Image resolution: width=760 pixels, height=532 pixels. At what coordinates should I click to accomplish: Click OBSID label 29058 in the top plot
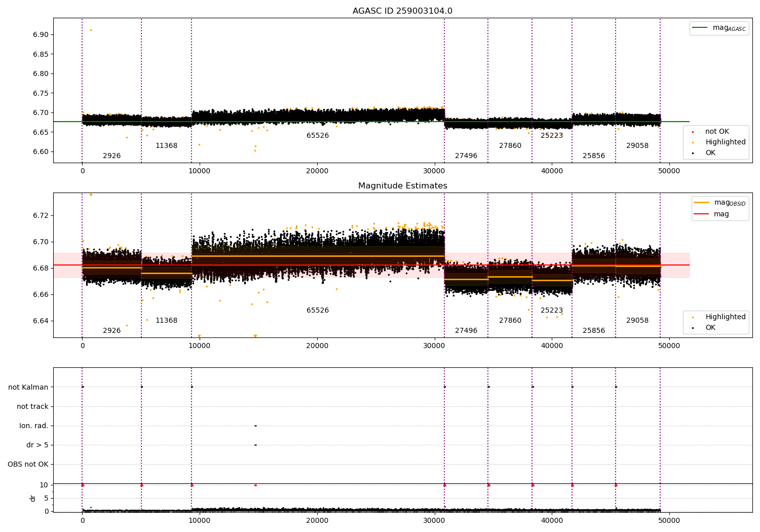637,146
